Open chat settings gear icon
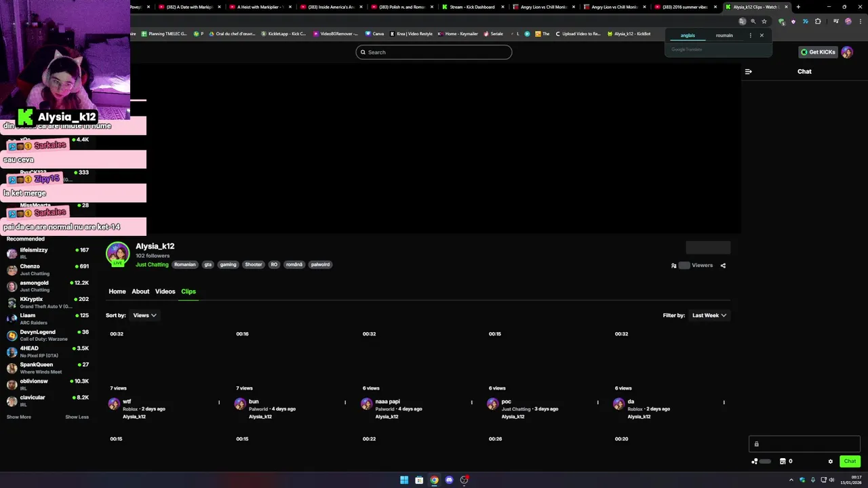 coord(830,462)
